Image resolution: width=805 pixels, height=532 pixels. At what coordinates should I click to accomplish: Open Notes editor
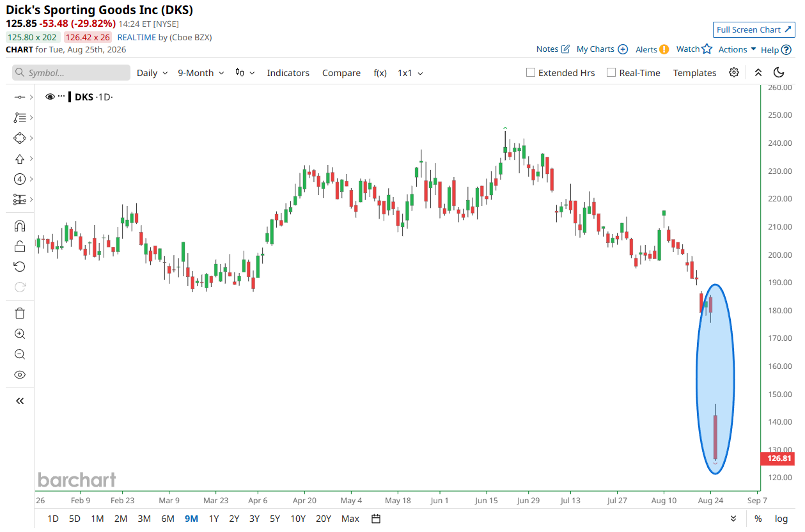coord(552,49)
